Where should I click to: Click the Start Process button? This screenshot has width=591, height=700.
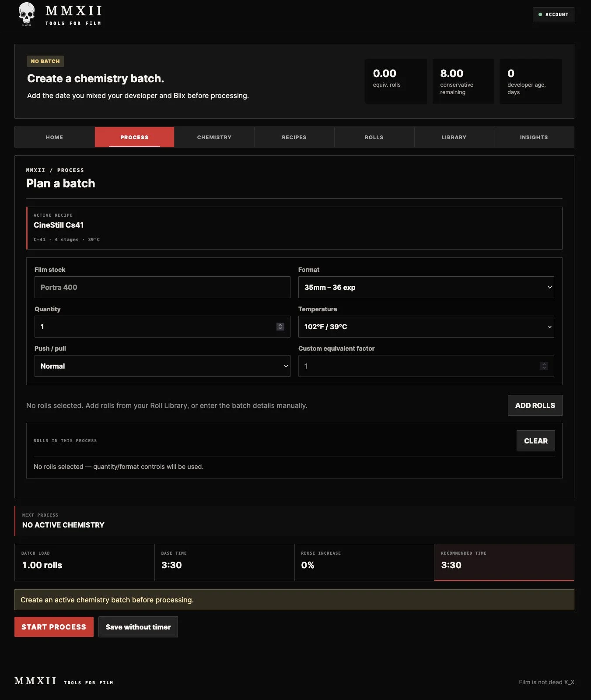click(x=54, y=627)
